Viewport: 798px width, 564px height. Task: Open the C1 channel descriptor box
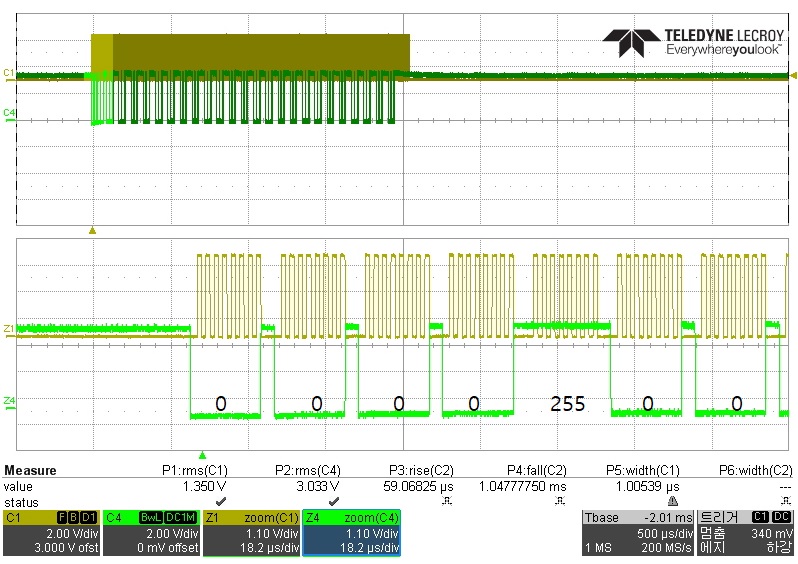(51, 533)
